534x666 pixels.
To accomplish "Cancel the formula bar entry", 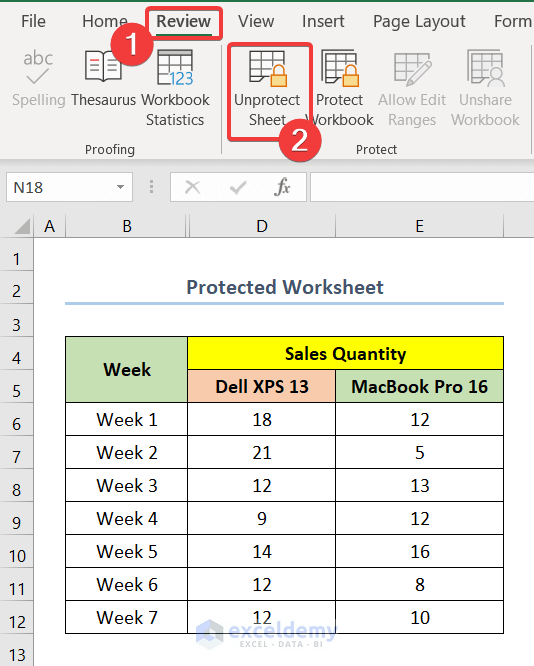I will click(192, 187).
